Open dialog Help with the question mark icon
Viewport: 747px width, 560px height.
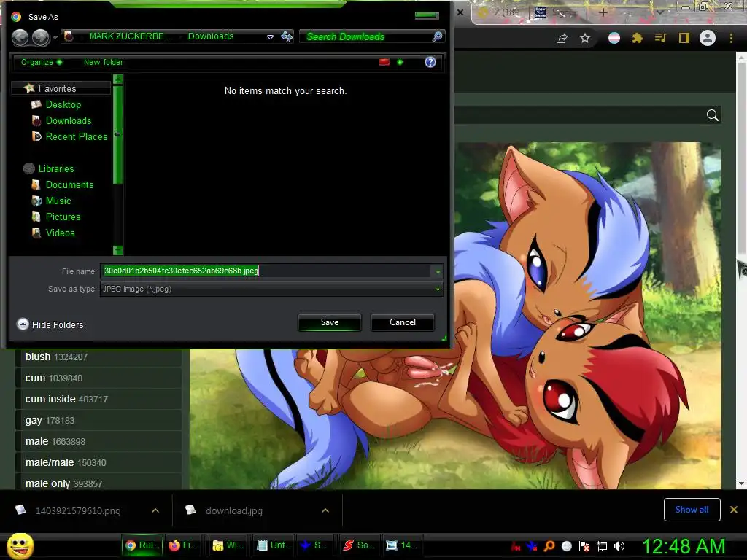pyautogui.click(x=430, y=62)
